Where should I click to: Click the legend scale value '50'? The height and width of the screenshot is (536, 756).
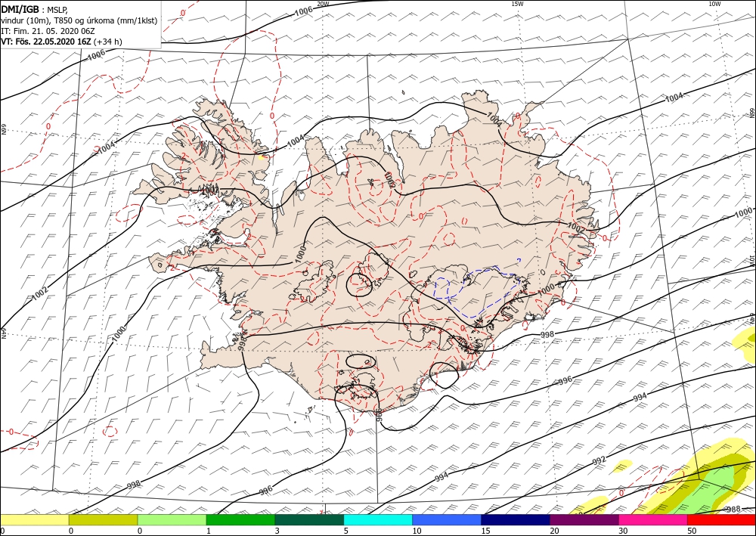click(690, 531)
